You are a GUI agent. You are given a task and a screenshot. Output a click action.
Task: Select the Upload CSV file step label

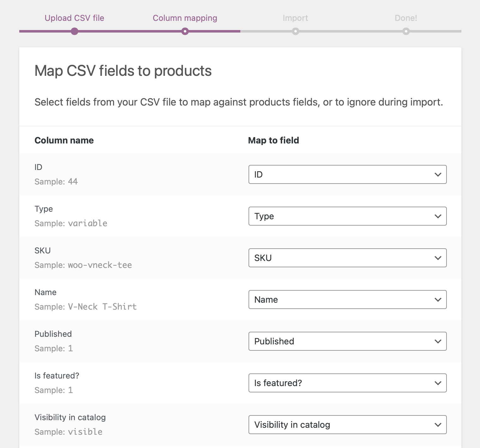tap(75, 18)
